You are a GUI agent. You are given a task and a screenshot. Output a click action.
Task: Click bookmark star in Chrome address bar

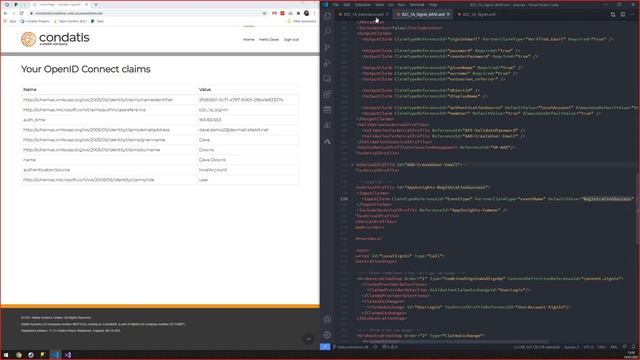[x=264, y=13]
